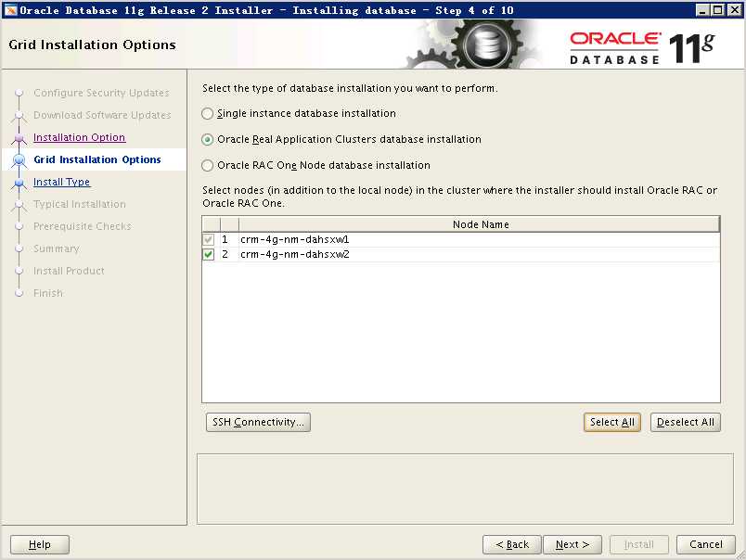Click the Node Name column header
Image resolution: width=746 pixels, height=560 pixels.
click(480, 224)
